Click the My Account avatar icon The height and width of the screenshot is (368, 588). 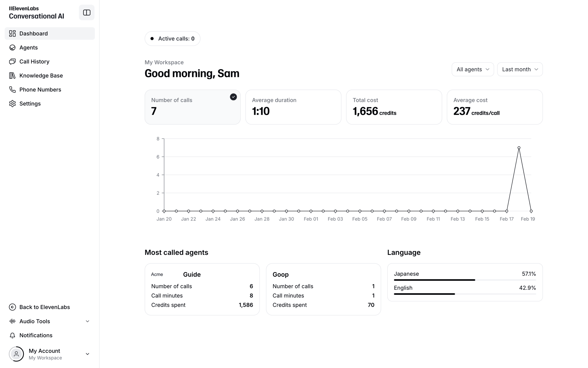pyautogui.click(x=16, y=354)
